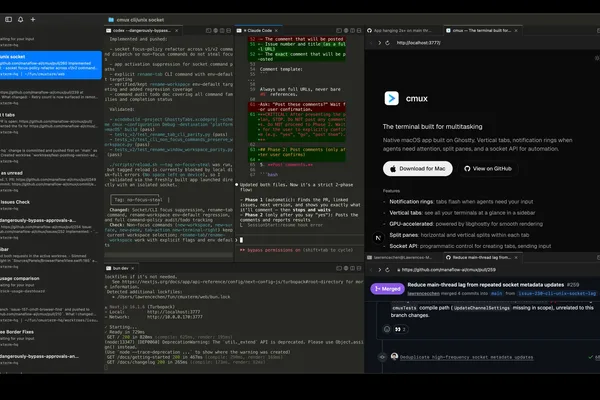Click third split icon in codex pane header
The image size is (600, 400).
click(x=222, y=31)
